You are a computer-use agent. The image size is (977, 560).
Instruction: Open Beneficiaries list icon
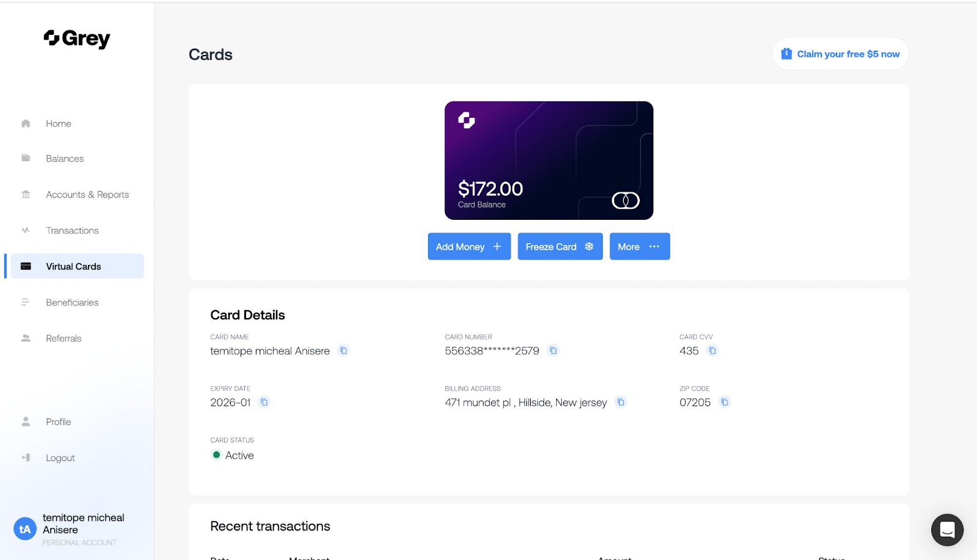[25, 302]
